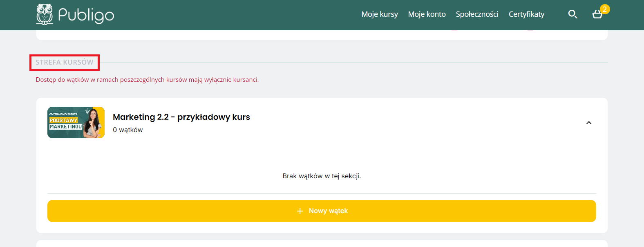Click the partially visible card below Nowy wątek
The height and width of the screenshot is (247, 644).
322,244
